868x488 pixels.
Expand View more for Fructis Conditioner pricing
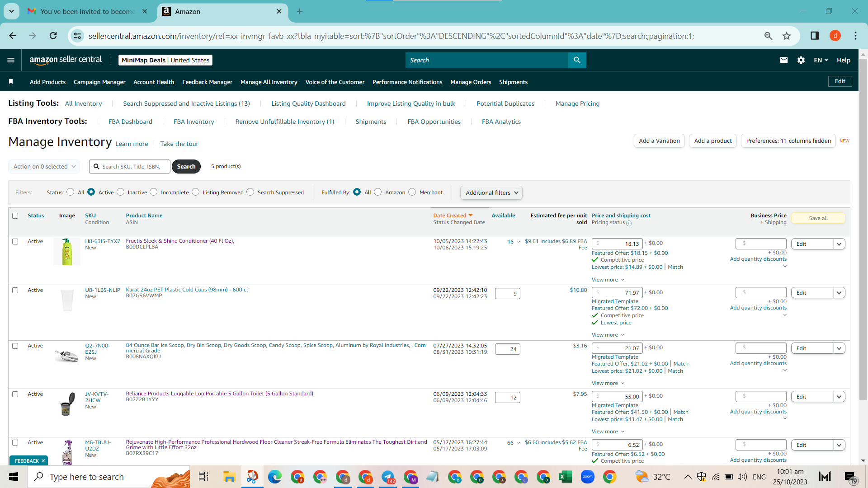point(608,280)
